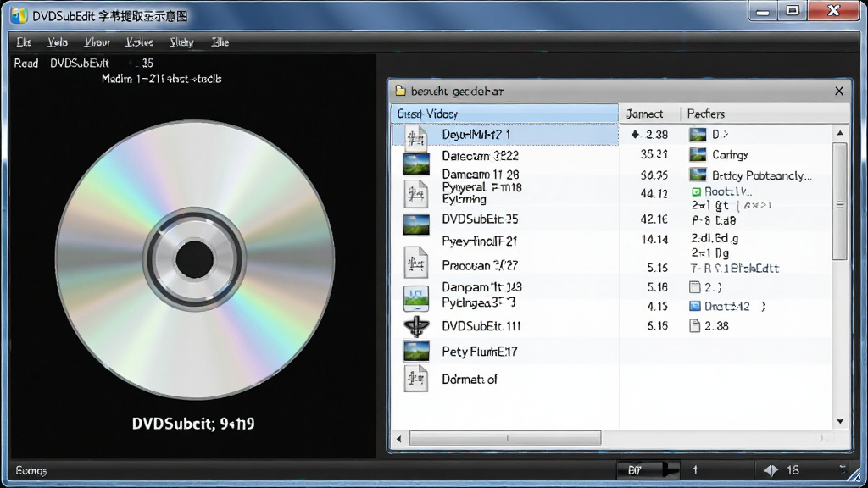Select the 'Datscam 3822' file entry
The height and width of the screenshot is (488, 868).
tap(480, 156)
